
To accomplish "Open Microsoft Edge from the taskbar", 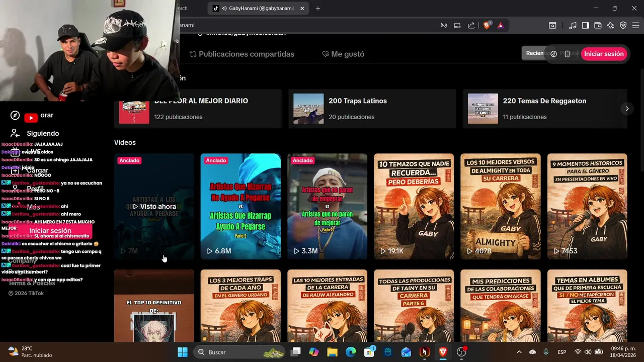I will point(351,352).
